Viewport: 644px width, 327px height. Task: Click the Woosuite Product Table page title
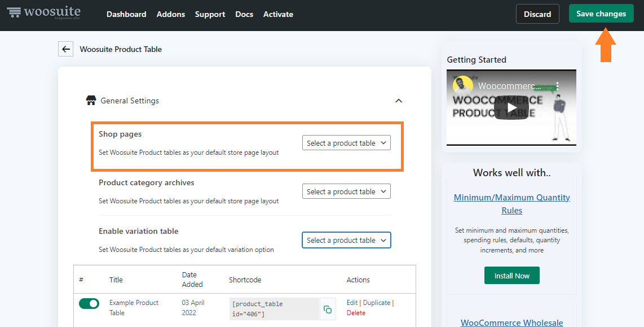coord(121,49)
